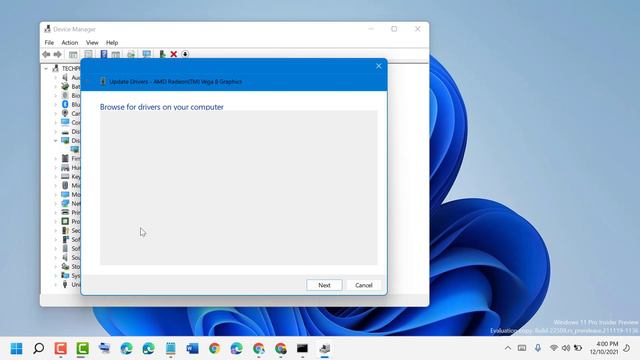Click Cancel in the Update Drivers dialog
Screen dimensions: 640x360
363,285
